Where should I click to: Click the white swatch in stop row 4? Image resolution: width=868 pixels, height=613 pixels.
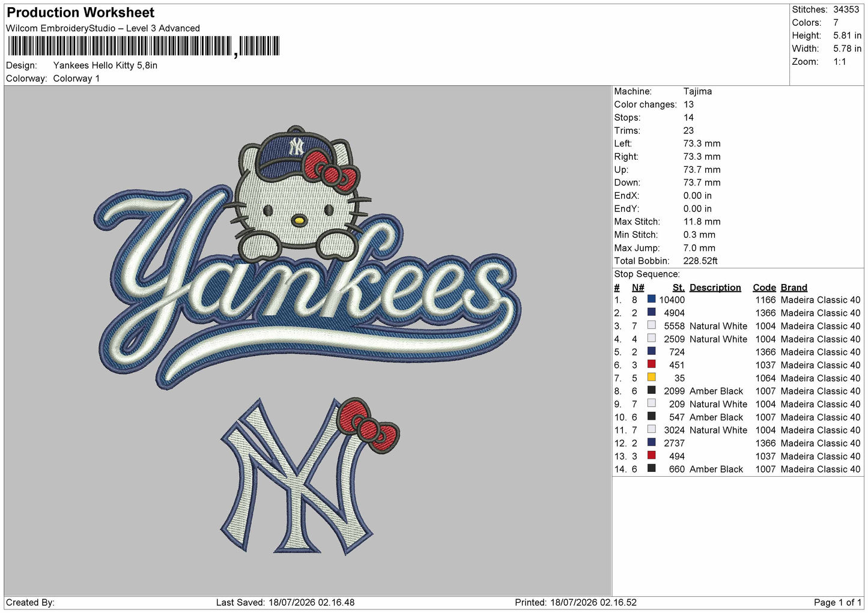point(651,338)
